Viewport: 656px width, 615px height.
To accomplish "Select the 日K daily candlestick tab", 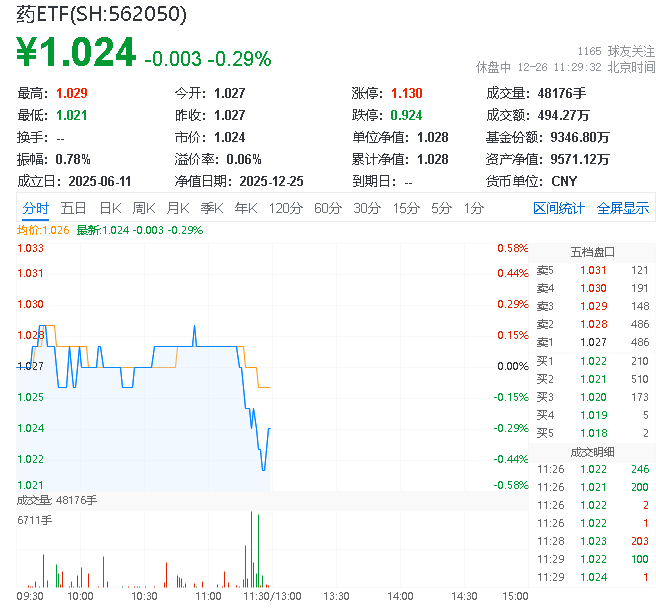I will 110,208.
